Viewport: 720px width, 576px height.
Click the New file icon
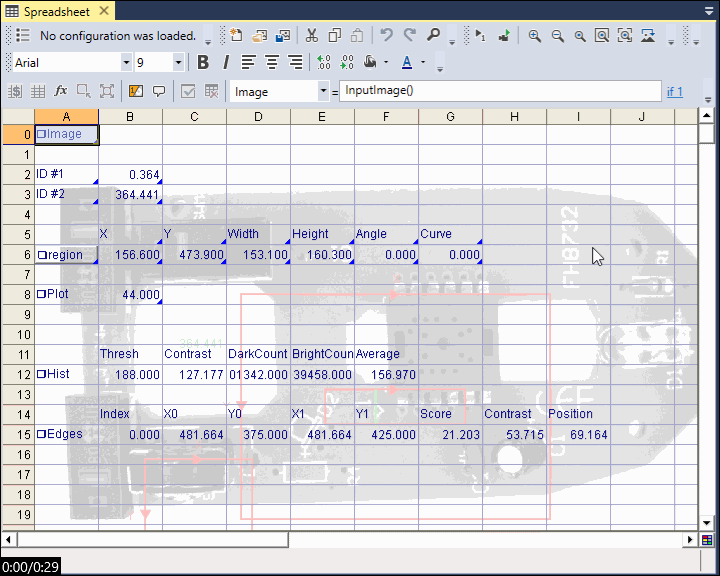tap(236, 35)
